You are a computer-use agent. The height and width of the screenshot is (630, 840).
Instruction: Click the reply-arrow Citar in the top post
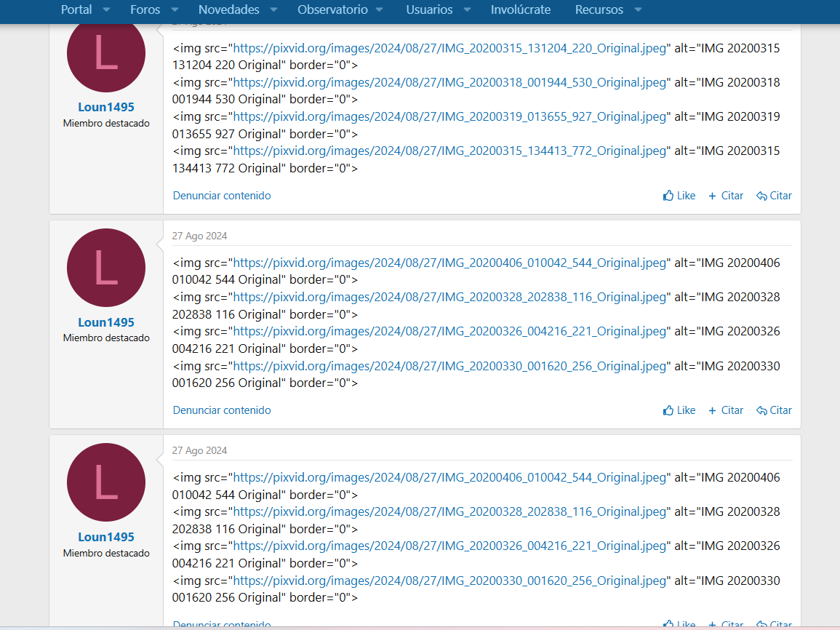tap(774, 196)
